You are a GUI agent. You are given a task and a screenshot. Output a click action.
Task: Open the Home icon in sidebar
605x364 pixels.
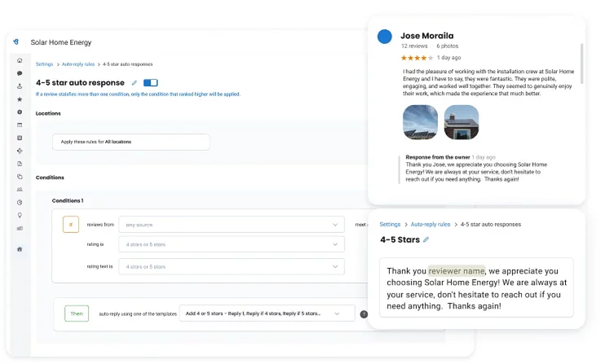click(x=20, y=60)
